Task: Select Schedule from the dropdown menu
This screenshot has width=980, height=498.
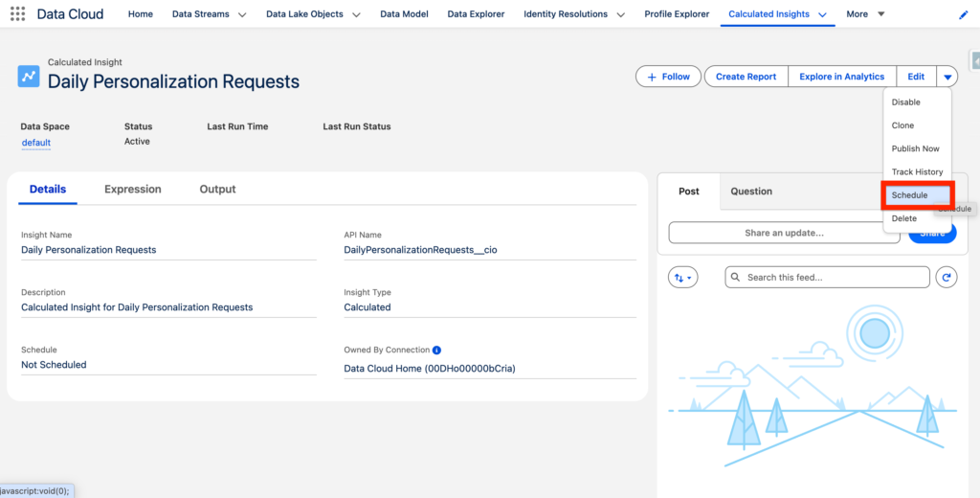Action: 909,195
